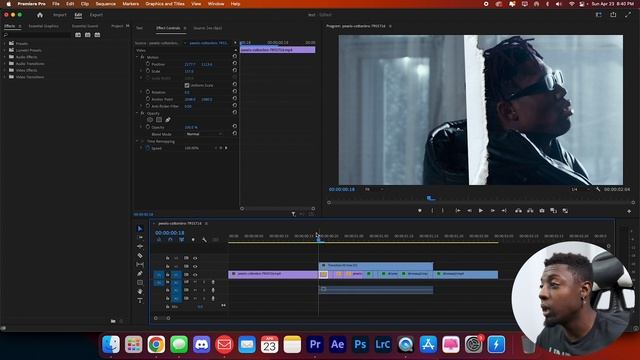Switch to the Import workspace mode
Viewport: 640px width, 360px height.
pyautogui.click(x=60, y=15)
